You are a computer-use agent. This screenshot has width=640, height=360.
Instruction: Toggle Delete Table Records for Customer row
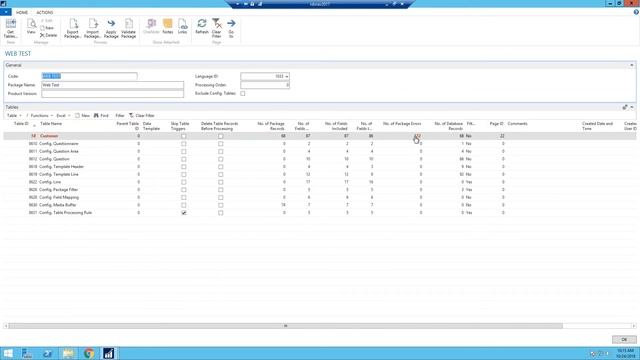[220, 136]
